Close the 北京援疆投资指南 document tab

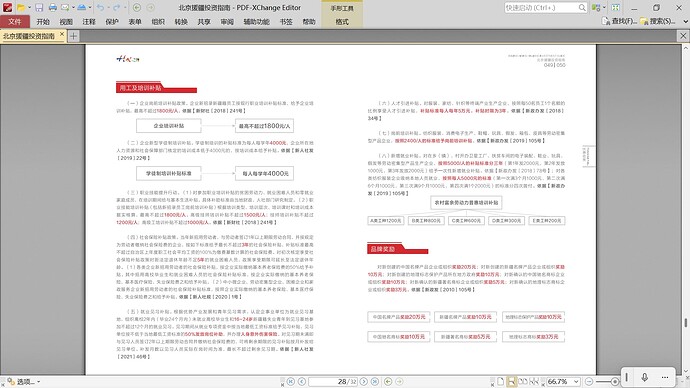coord(62,34)
